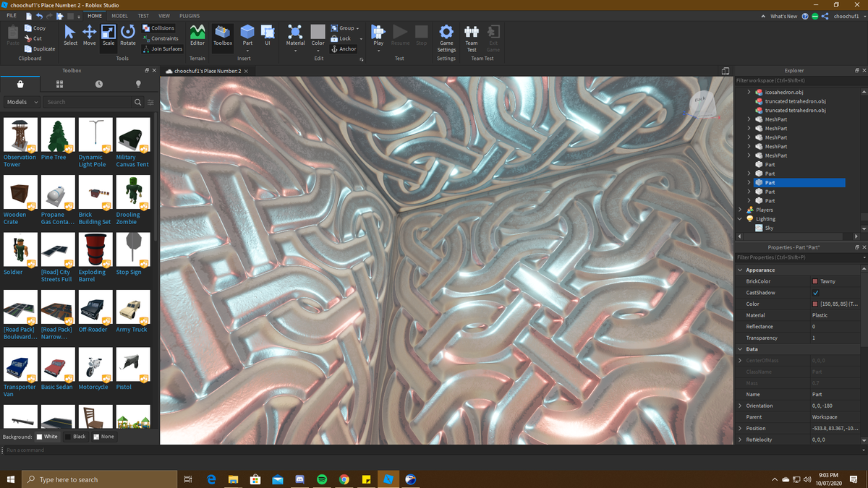
Task: Select Black toolbox background
Action: pos(75,437)
